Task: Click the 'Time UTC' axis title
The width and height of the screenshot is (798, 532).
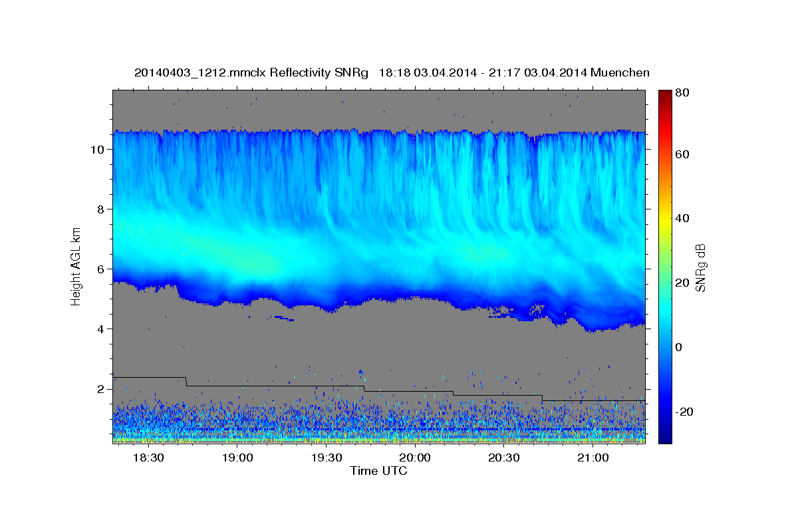Action: tap(378, 471)
